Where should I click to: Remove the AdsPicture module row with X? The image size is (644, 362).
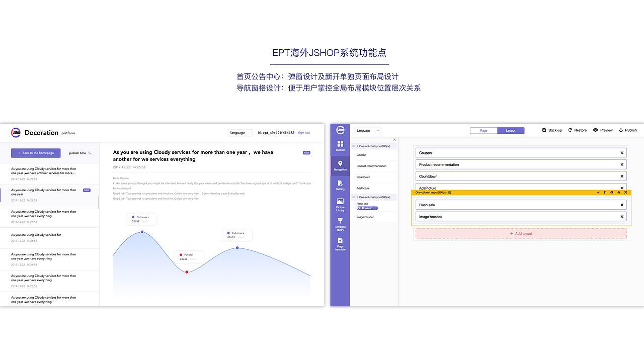622,187
